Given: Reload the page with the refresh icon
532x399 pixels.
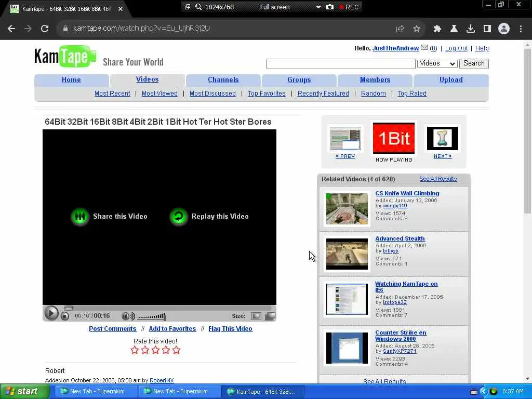Looking at the screenshot, I should [x=45, y=29].
